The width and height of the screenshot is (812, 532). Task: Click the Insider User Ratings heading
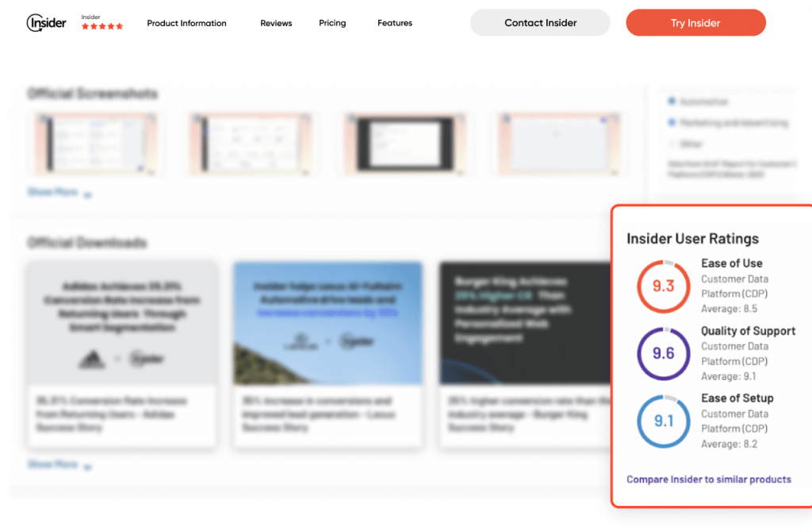692,239
